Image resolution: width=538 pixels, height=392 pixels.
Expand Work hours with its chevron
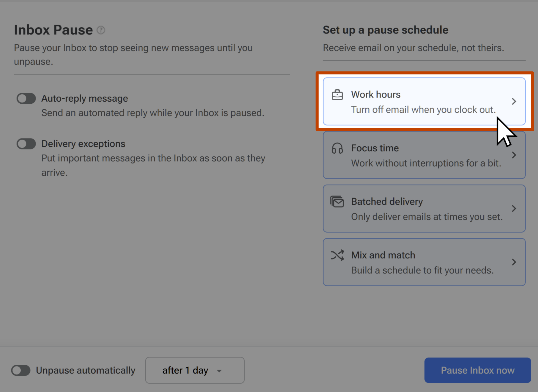514,101
